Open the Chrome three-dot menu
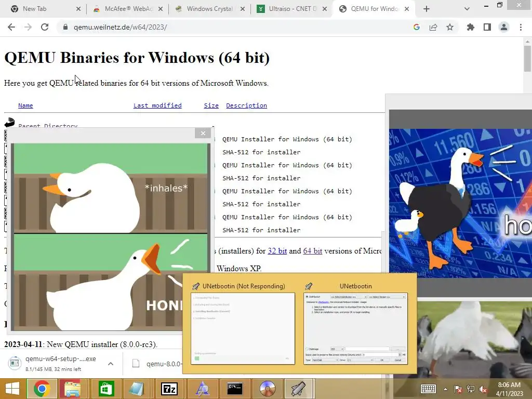The height and width of the screenshot is (399, 532). tap(521, 27)
